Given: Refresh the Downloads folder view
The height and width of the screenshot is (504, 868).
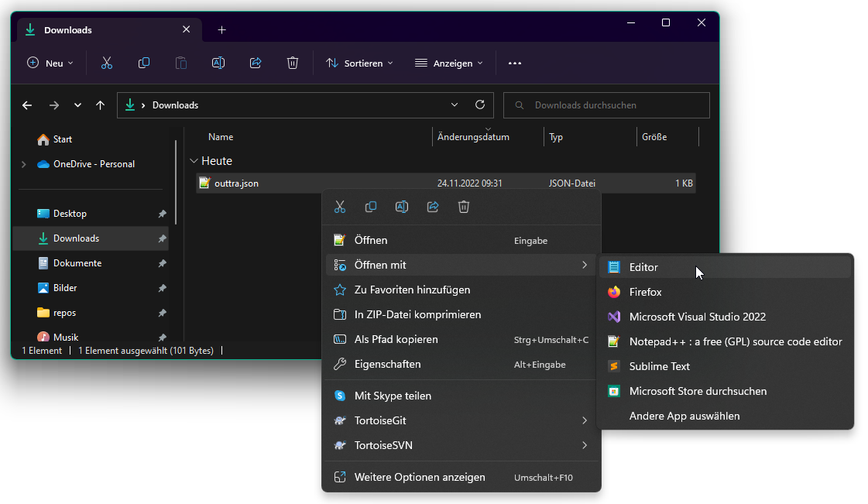Looking at the screenshot, I should 480,105.
